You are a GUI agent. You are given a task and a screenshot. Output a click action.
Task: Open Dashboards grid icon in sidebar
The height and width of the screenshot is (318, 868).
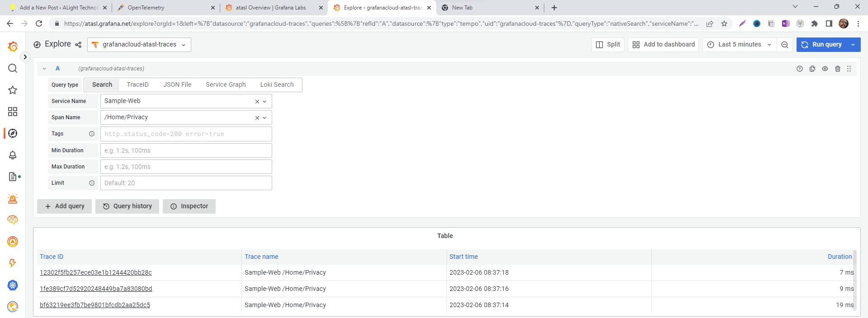(x=13, y=112)
